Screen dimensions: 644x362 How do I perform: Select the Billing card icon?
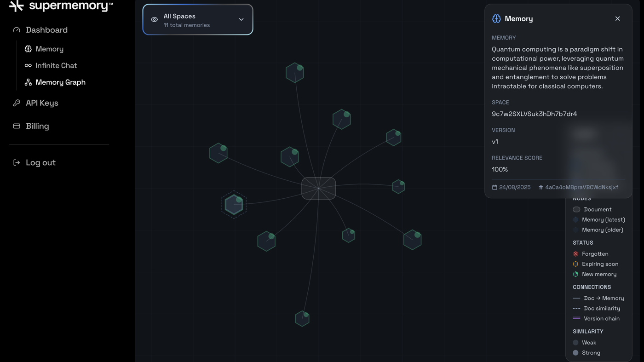point(17,126)
